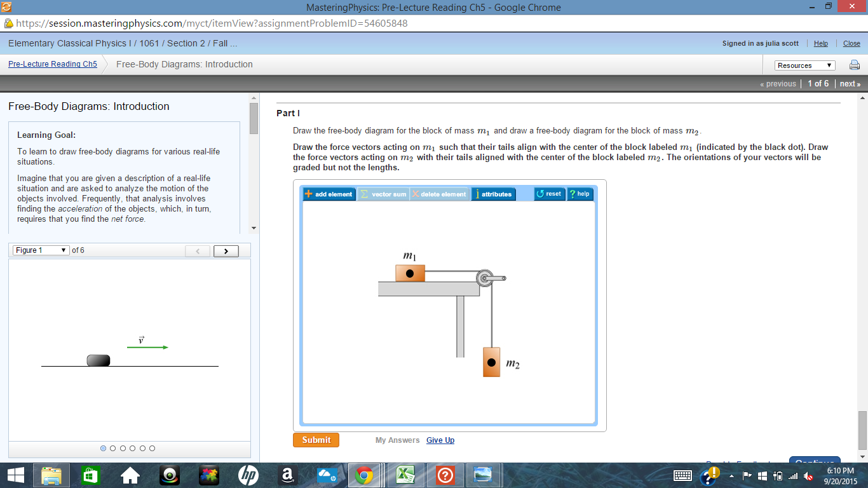The image size is (868, 488).
Task: Select the second figure pagination dot
Action: click(112, 448)
